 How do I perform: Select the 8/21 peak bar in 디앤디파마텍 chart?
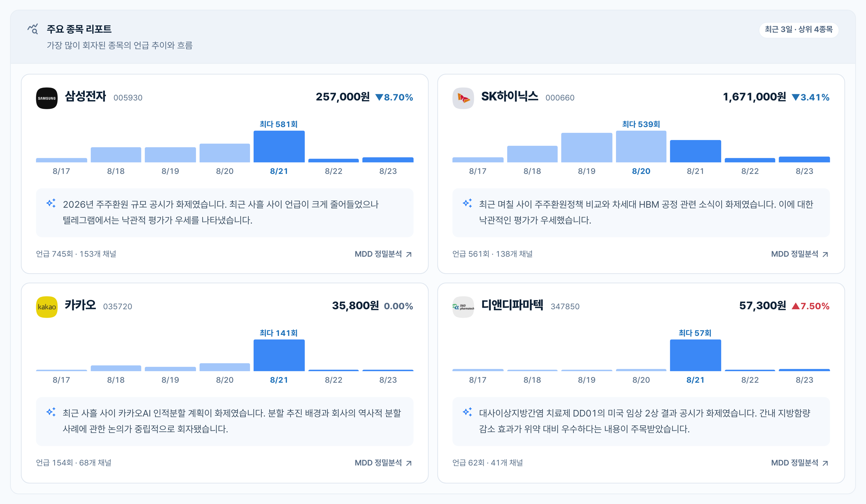coord(696,355)
